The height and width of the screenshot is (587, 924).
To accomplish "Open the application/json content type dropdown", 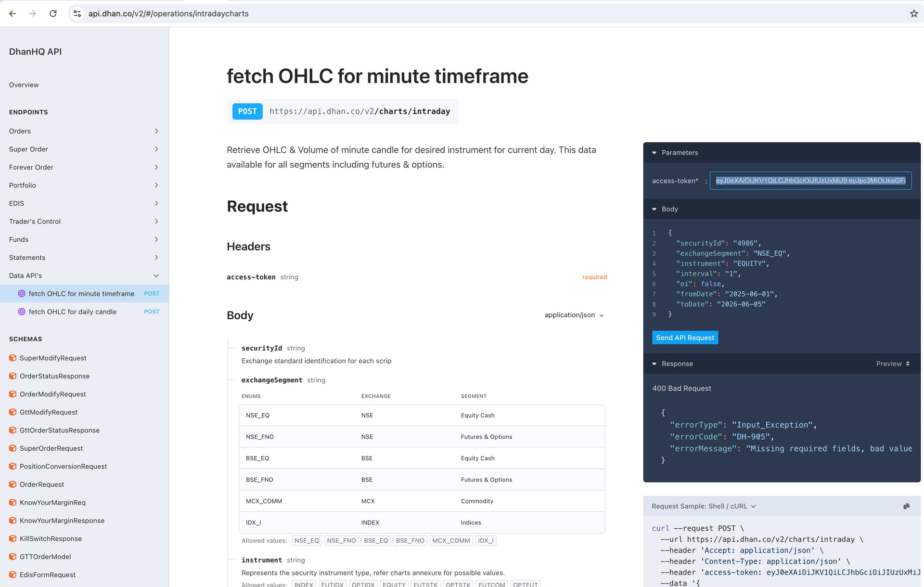I will point(574,315).
